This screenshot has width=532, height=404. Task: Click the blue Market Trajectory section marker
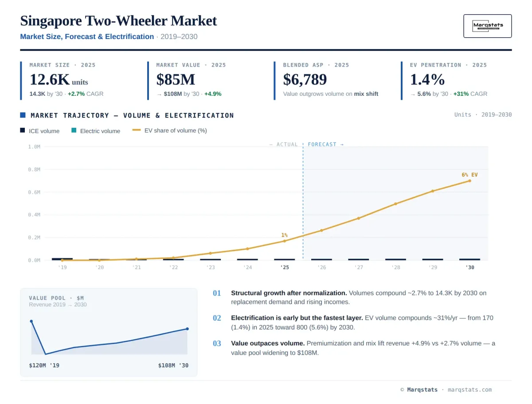23,115
